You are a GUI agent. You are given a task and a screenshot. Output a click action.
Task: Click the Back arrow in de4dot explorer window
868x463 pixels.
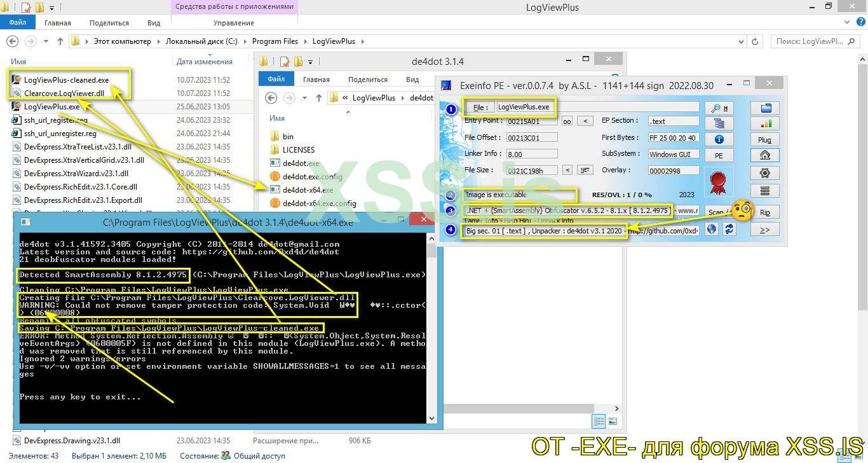pyautogui.click(x=271, y=98)
